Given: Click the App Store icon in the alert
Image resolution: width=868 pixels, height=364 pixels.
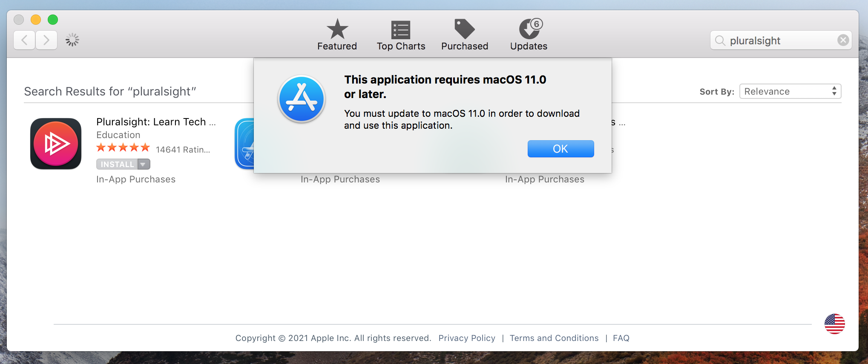Looking at the screenshot, I should 302,99.
